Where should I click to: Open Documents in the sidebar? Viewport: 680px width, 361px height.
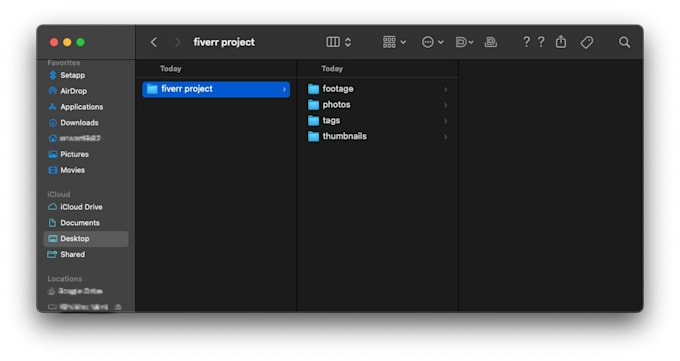86,223
